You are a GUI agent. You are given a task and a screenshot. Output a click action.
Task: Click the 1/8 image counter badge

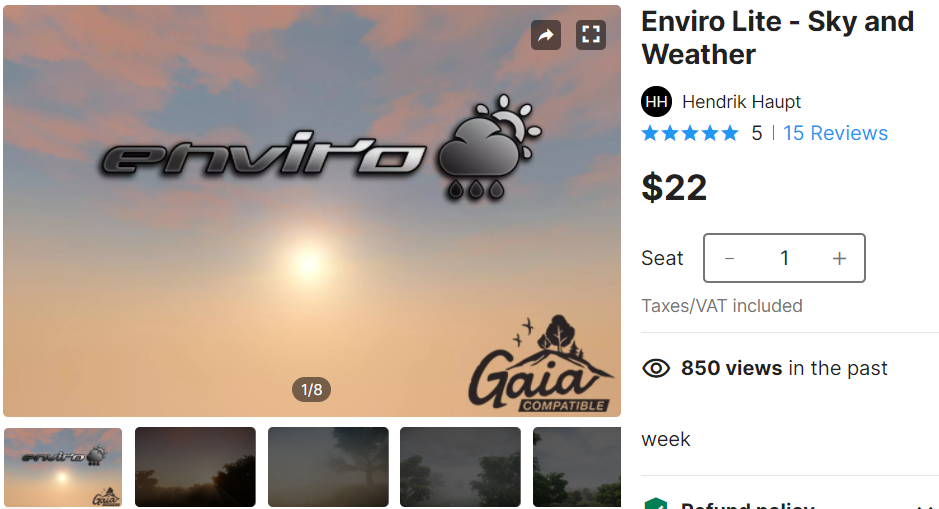tap(311, 390)
